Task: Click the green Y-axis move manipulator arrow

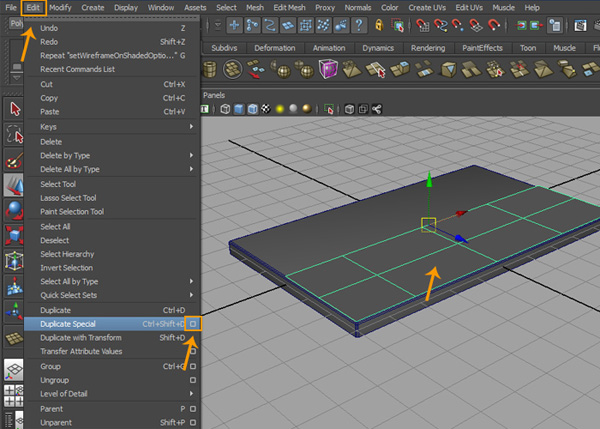Action: tap(428, 182)
